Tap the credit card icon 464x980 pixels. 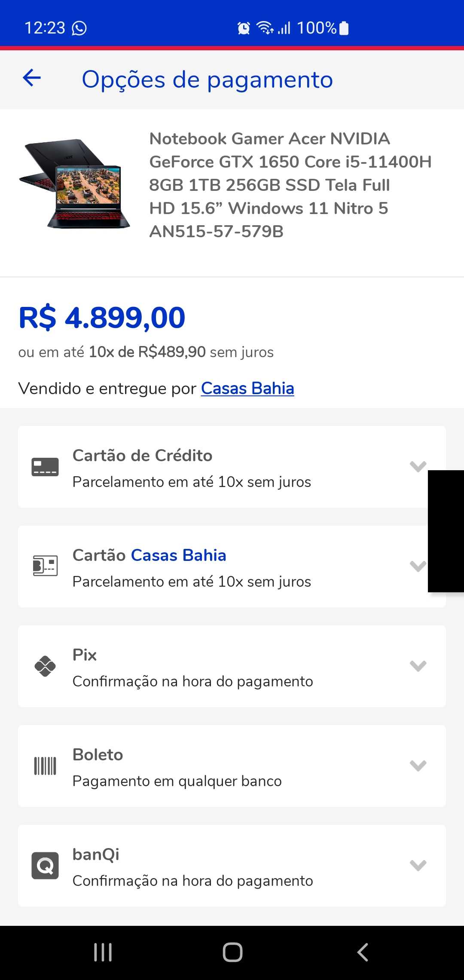tap(45, 467)
